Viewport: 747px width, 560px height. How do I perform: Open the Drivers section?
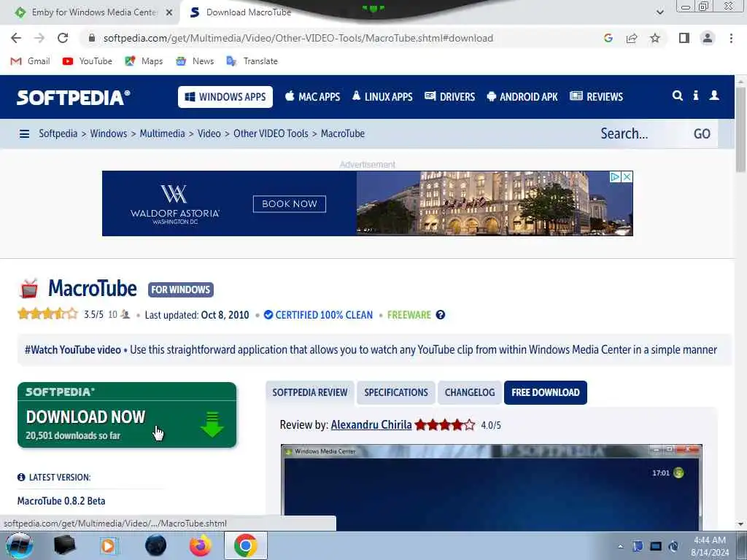point(449,97)
